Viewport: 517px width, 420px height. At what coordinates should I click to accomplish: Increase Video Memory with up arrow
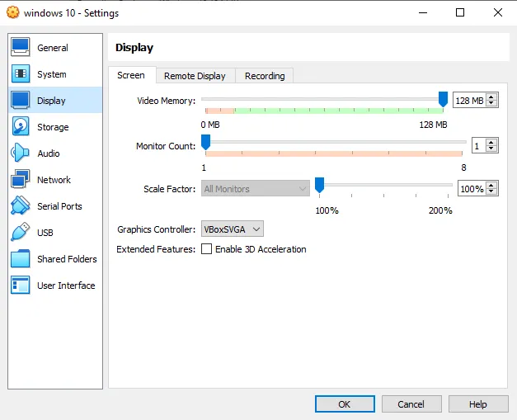[x=491, y=97]
